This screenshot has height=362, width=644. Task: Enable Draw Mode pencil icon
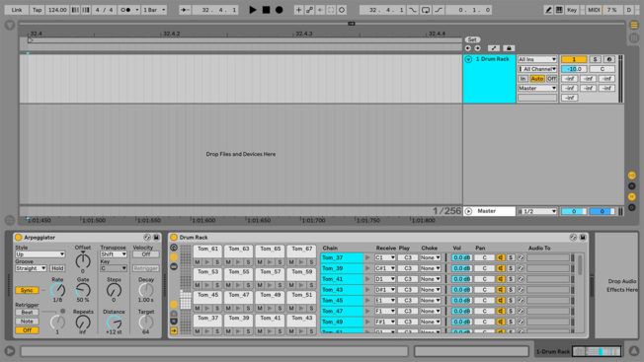click(548, 10)
